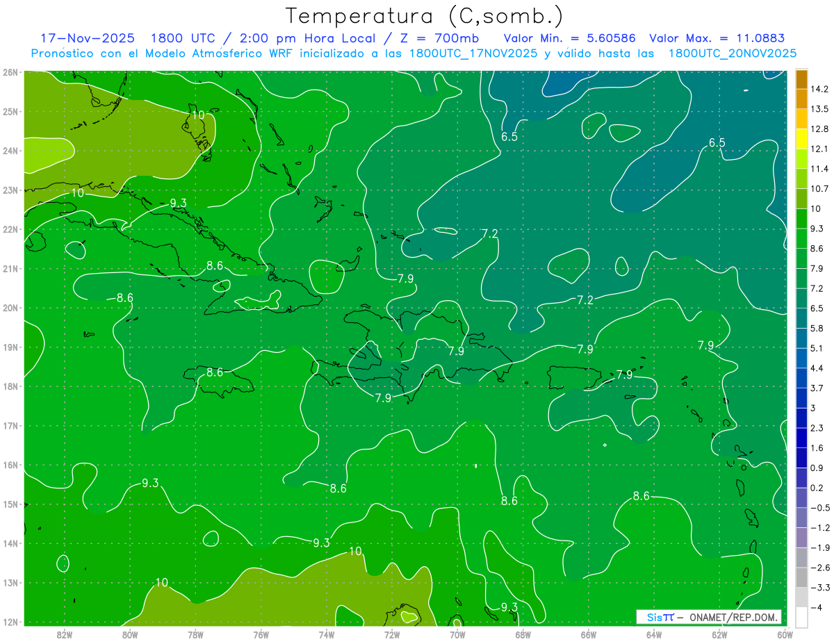Viewport: 834px width, 644px height.
Task: Click legend value '1.6'
Action: 817,448
